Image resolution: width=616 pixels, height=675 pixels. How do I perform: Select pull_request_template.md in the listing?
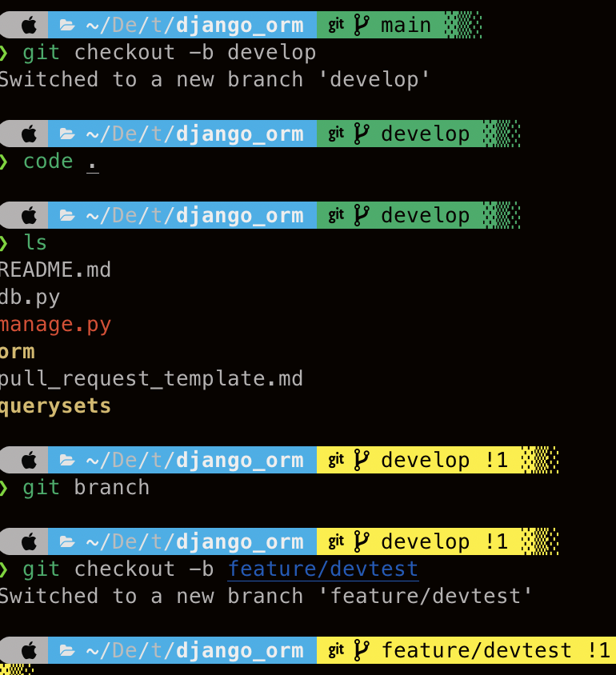(151, 379)
